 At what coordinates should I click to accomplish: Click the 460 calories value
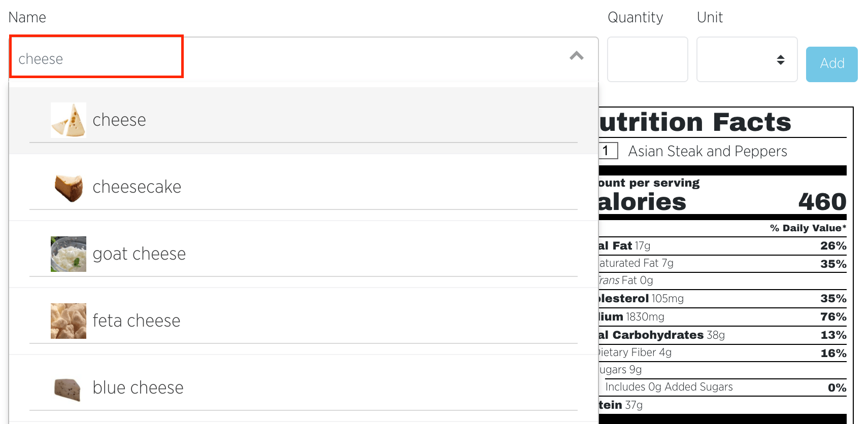822,202
